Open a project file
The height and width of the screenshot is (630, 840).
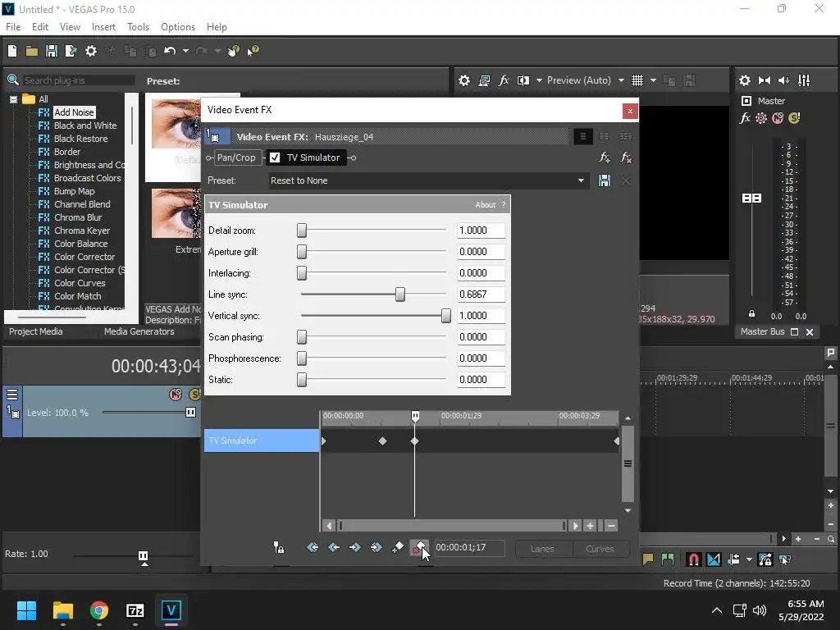[x=32, y=51]
